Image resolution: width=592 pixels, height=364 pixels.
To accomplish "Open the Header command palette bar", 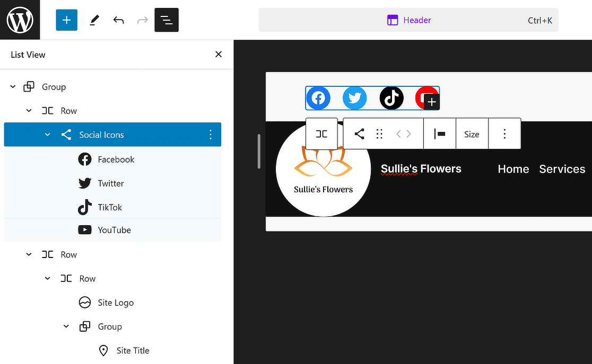I will [408, 20].
